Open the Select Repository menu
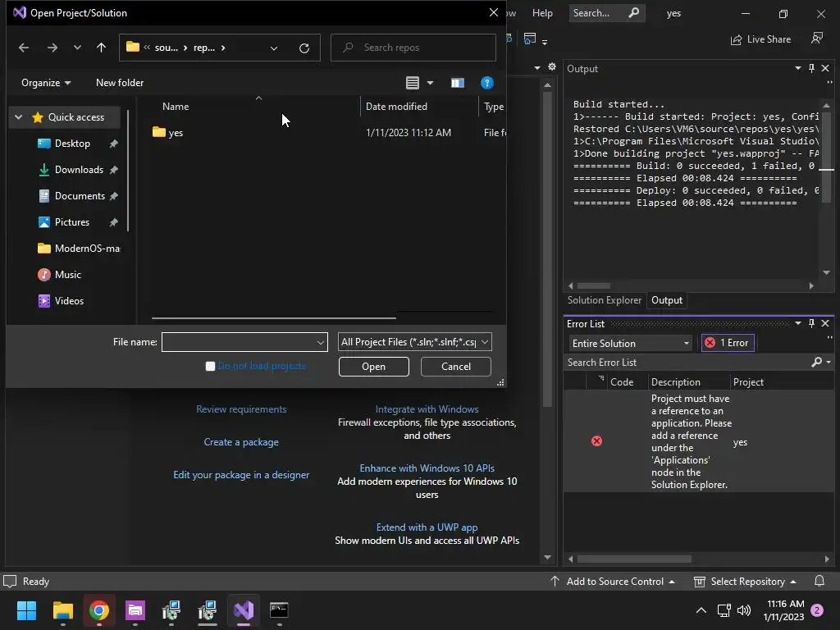 745,582
